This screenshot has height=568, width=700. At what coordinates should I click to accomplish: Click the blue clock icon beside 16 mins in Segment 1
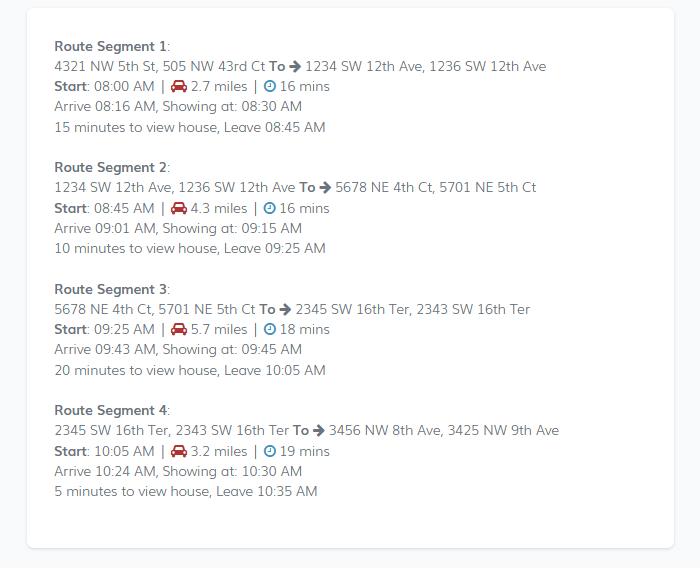pyautogui.click(x=270, y=86)
